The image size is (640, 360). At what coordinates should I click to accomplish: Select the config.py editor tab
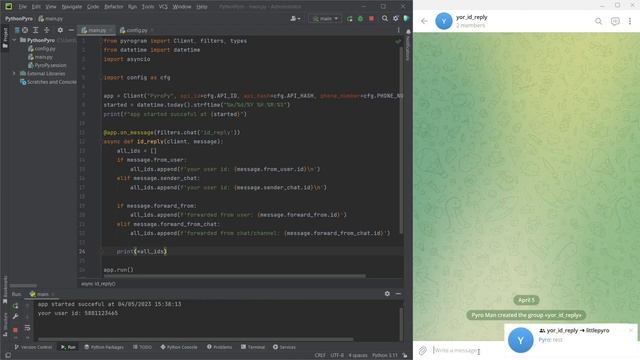[136, 30]
